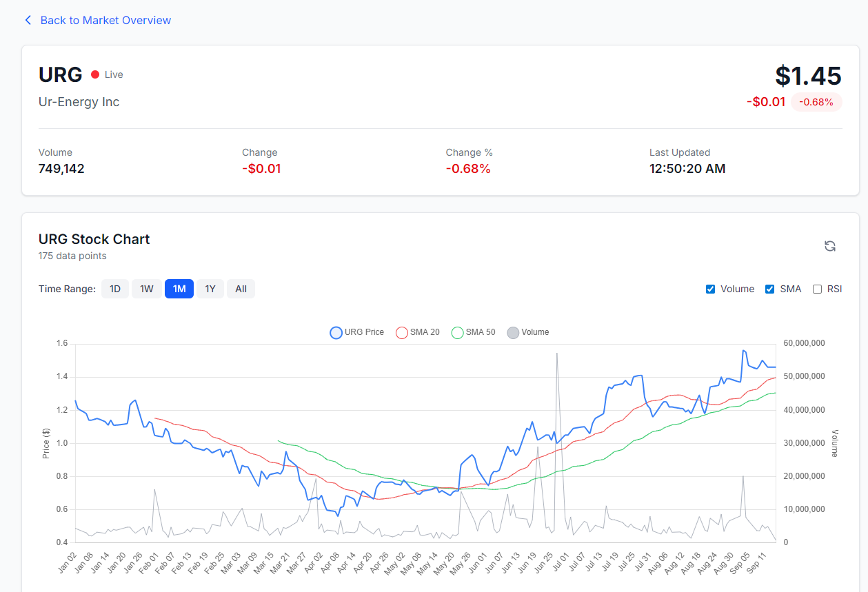This screenshot has width=868, height=592.
Task: Click the $1.45 current price
Action: click(x=808, y=75)
